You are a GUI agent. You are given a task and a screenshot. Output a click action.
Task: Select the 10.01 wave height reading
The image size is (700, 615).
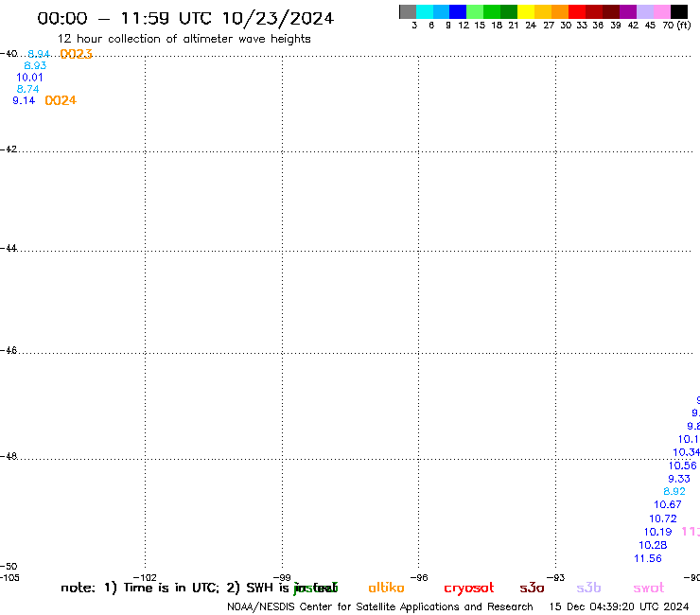click(x=29, y=78)
